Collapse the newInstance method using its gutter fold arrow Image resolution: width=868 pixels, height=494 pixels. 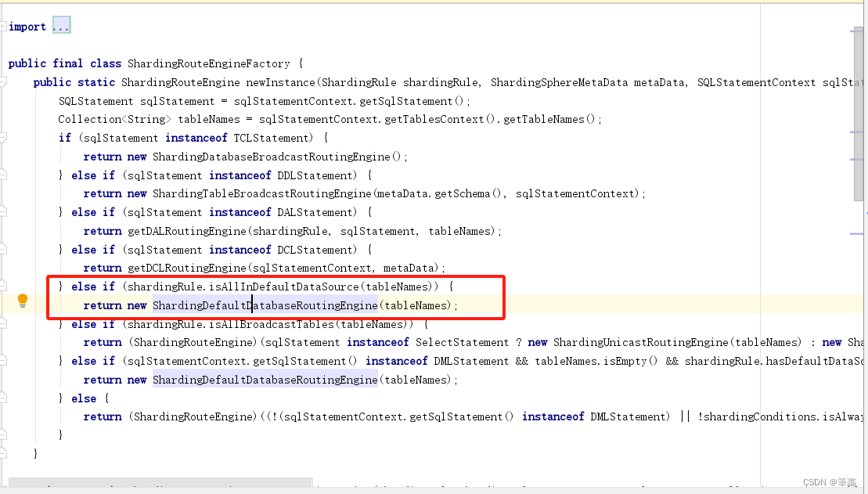[3, 82]
